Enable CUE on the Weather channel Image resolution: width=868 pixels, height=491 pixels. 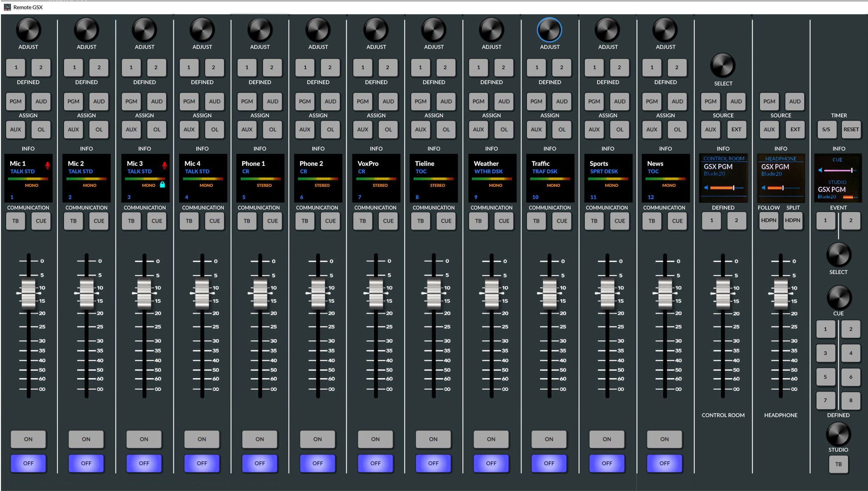click(504, 221)
